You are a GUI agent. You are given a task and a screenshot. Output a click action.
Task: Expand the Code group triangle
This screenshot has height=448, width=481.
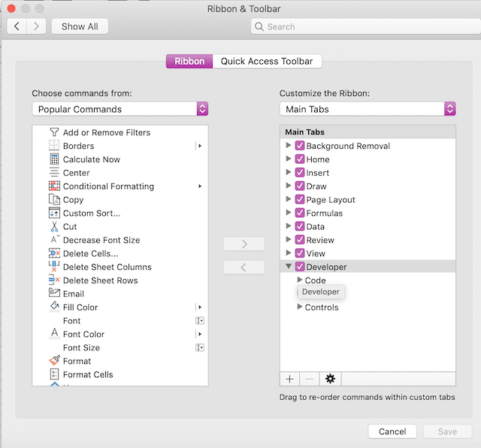coord(300,280)
